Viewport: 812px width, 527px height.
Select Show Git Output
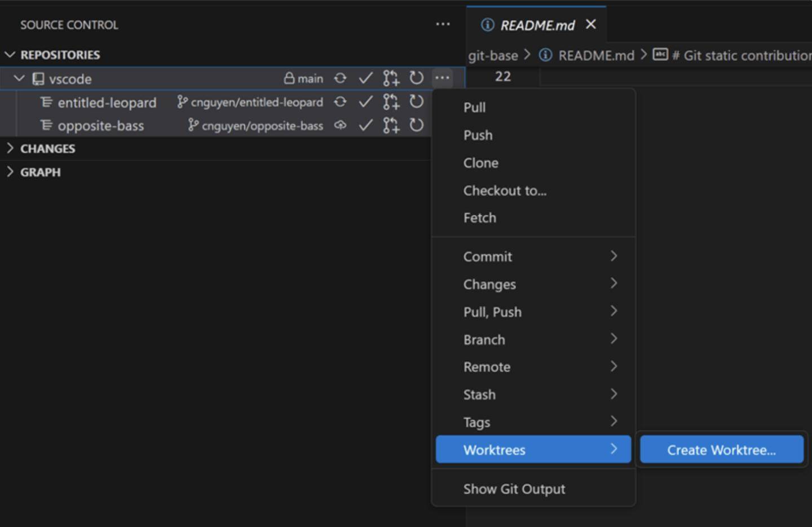(x=533, y=489)
